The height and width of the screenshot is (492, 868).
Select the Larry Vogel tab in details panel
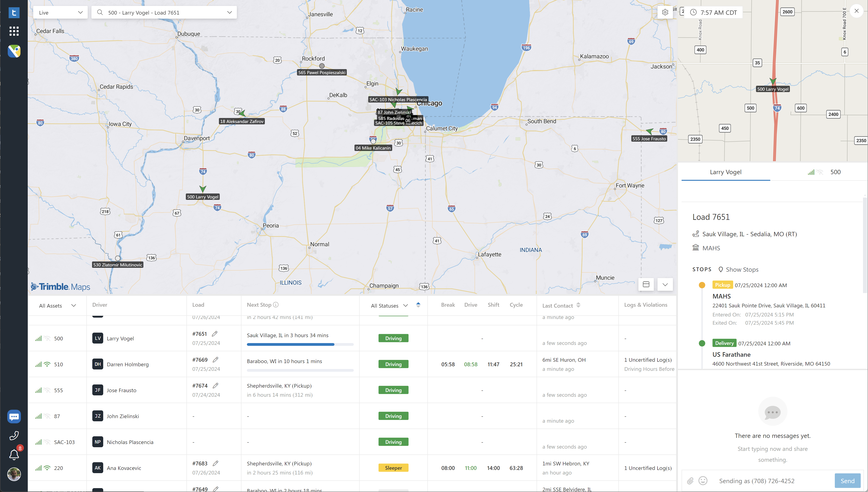726,172
